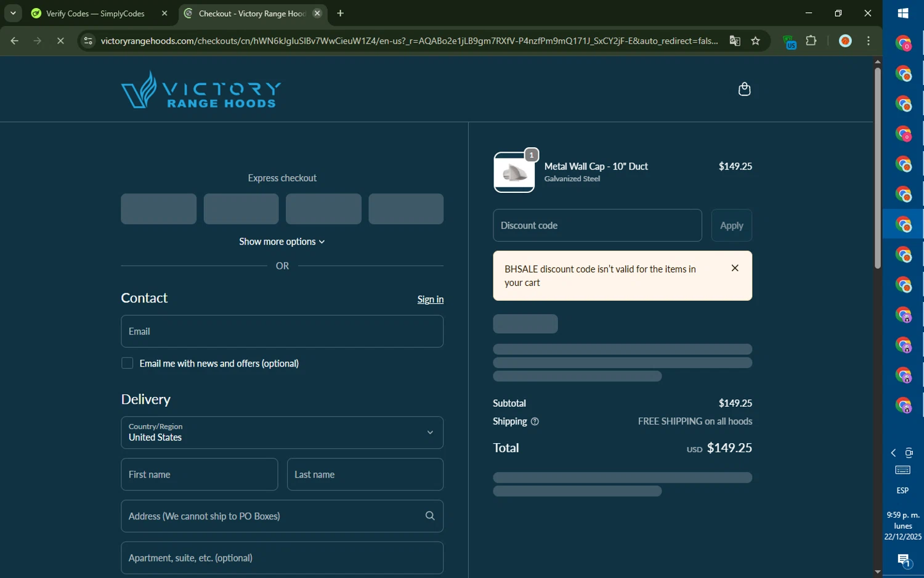The image size is (924, 578).
Task: Click the browser address bar URL
Action: pyautogui.click(x=409, y=41)
